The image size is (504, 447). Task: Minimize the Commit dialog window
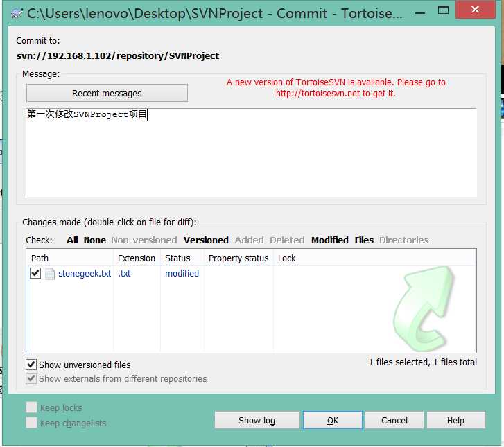coord(420,13)
